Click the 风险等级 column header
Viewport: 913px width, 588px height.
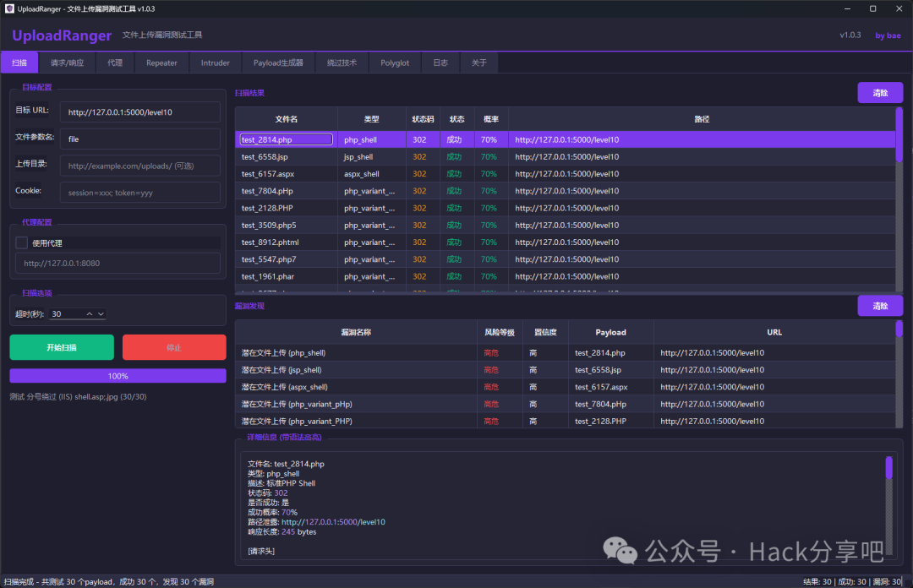point(500,332)
